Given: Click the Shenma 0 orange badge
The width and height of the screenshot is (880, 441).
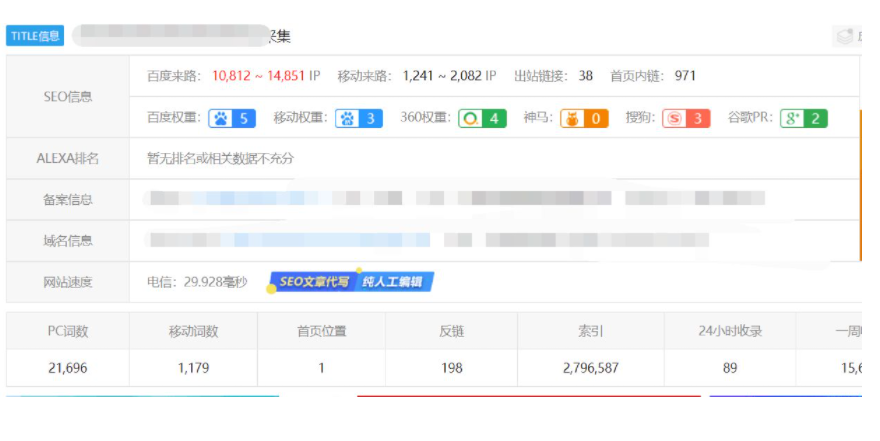Looking at the screenshot, I should click(x=584, y=118).
